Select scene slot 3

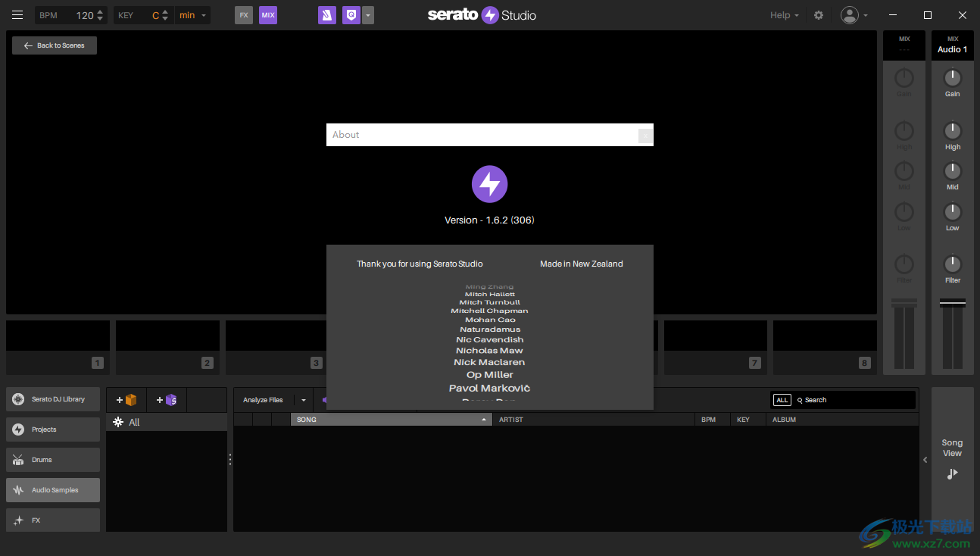276,347
